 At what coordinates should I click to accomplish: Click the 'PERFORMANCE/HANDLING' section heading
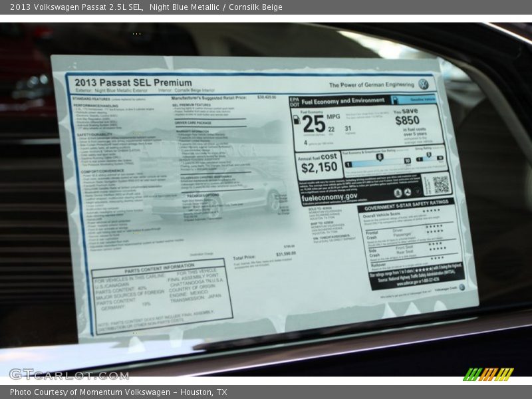[96, 106]
